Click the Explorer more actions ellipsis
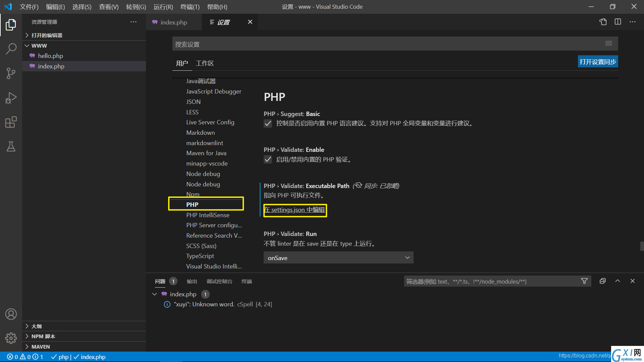This screenshot has width=644, height=362. tap(133, 22)
